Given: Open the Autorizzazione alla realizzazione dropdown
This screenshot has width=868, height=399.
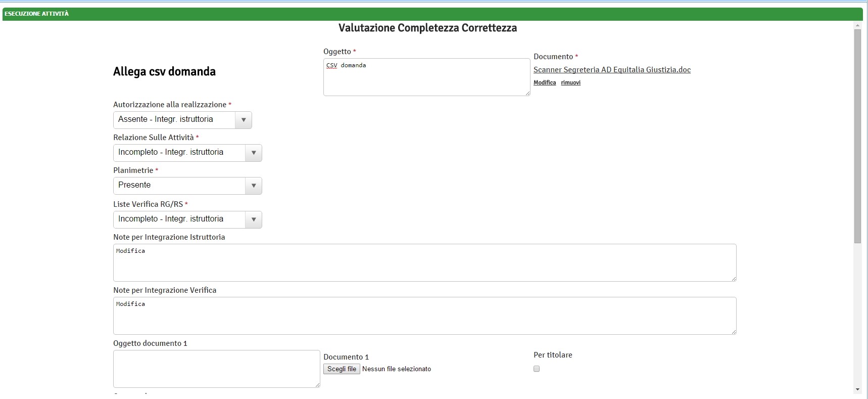Looking at the screenshot, I should tap(182, 120).
